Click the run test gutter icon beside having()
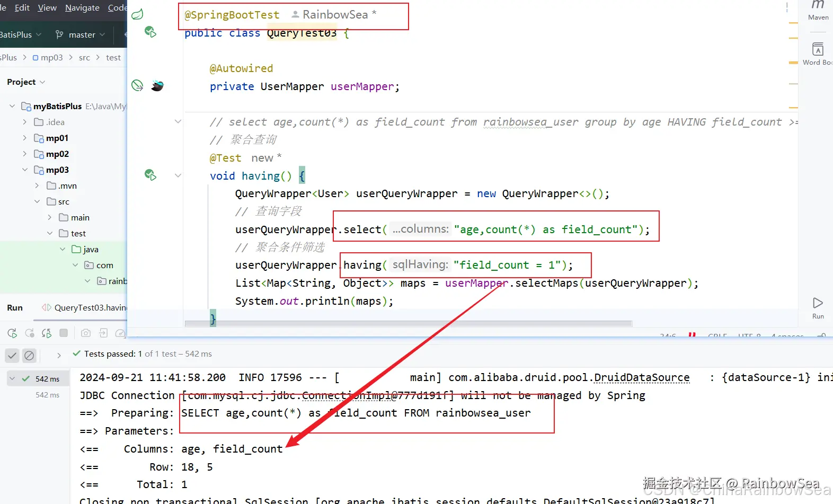This screenshot has height=504, width=833. [150, 175]
